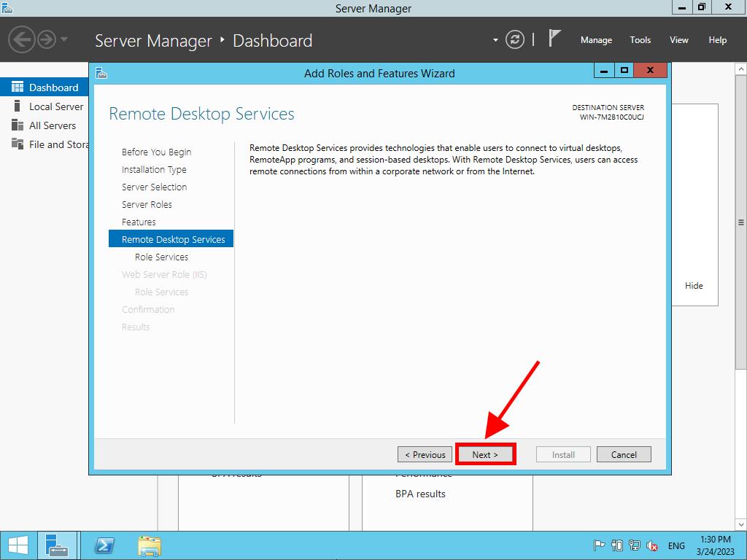Image resolution: width=747 pixels, height=560 pixels.
Task: Click the File and Storage icon
Action: coord(18,144)
